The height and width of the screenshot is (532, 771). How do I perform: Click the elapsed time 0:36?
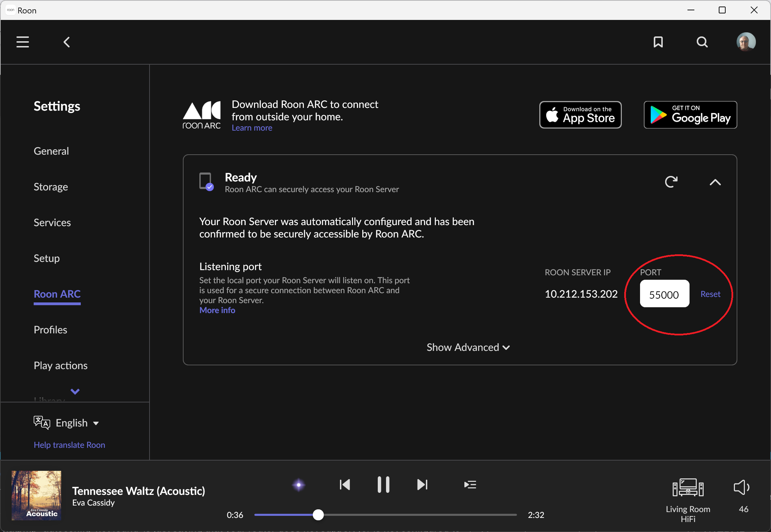[x=235, y=515]
